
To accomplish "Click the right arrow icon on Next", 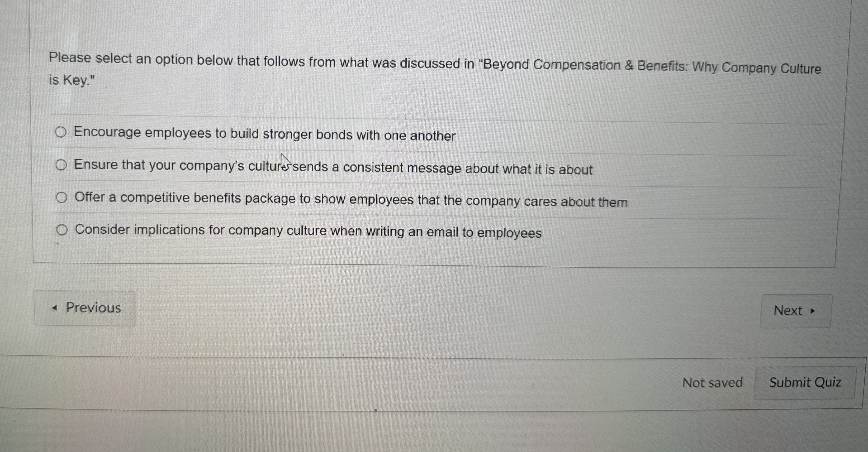I will (813, 311).
